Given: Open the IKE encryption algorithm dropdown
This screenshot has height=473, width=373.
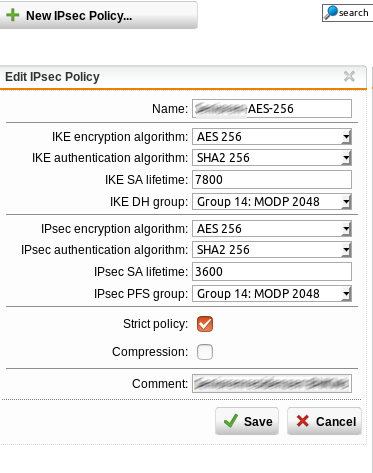Looking at the screenshot, I should tap(272, 137).
